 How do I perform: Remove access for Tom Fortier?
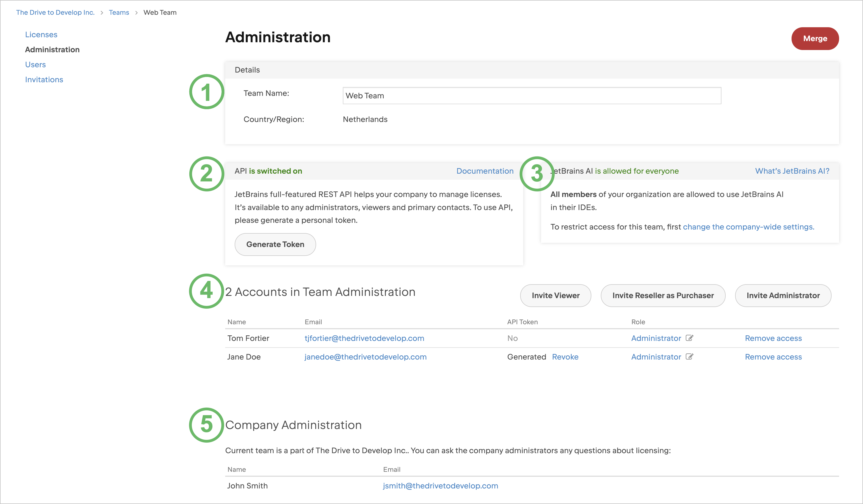tap(773, 338)
